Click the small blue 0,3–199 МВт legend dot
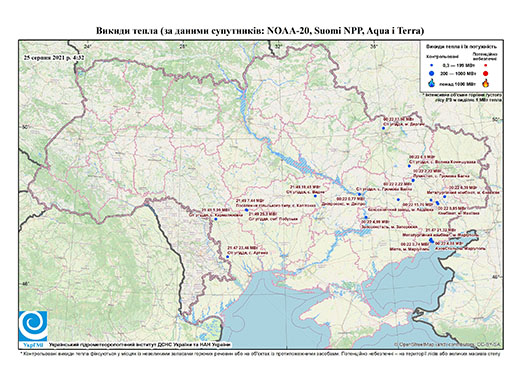Viewport: 520px width, 368px height. point(431,65)
